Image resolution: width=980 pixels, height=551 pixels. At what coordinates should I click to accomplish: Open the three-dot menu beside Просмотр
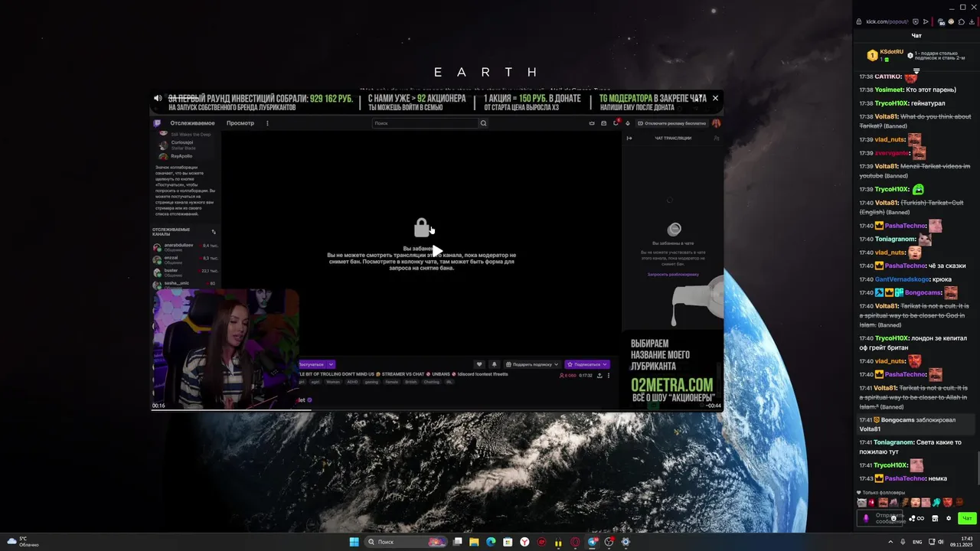click(x=267, y=123)
